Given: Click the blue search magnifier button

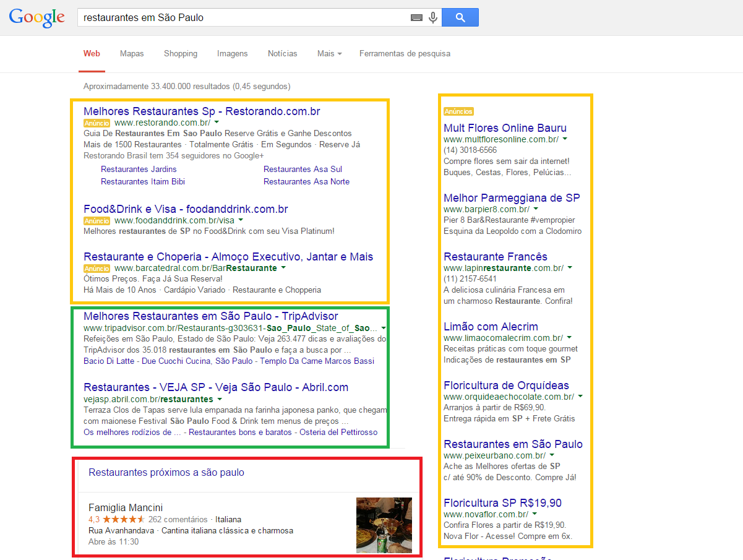Looking at the screenshot, I should pyautogui.click(x=460, y=17).
